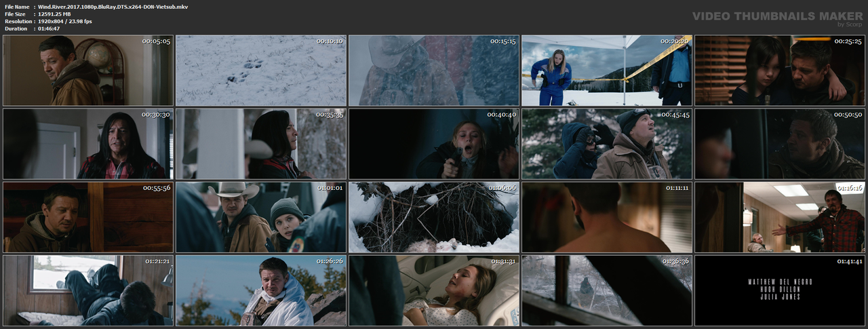Select the cowboy hat thumbnail at 01:01:01
868x329 pixels.
261,217
